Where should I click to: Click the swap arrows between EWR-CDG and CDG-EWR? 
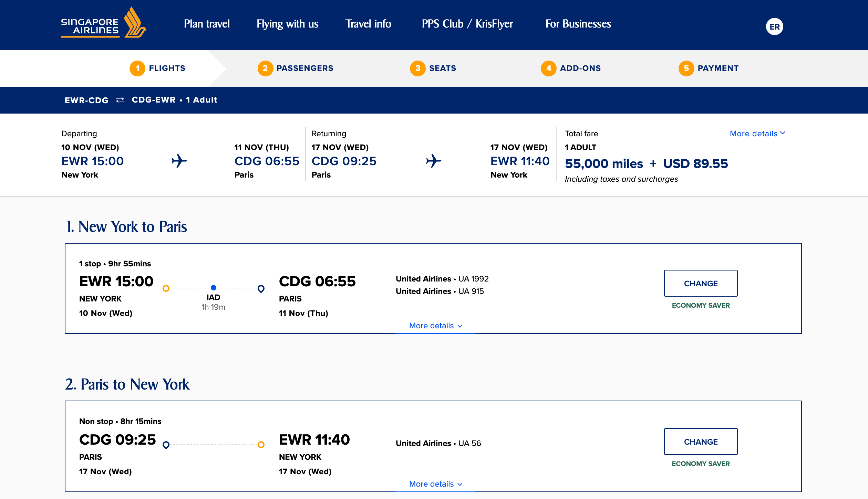click(x=120, y=100)
